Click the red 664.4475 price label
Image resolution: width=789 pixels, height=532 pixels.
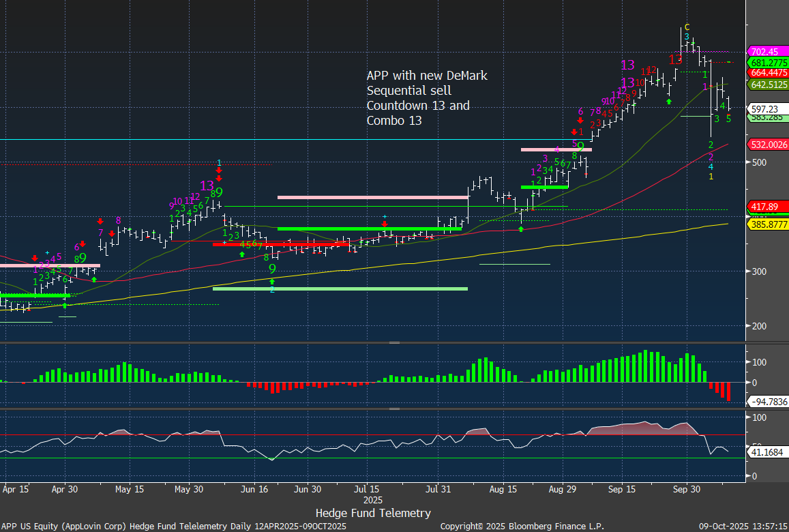pyautogui.click(x=768, y=73)
